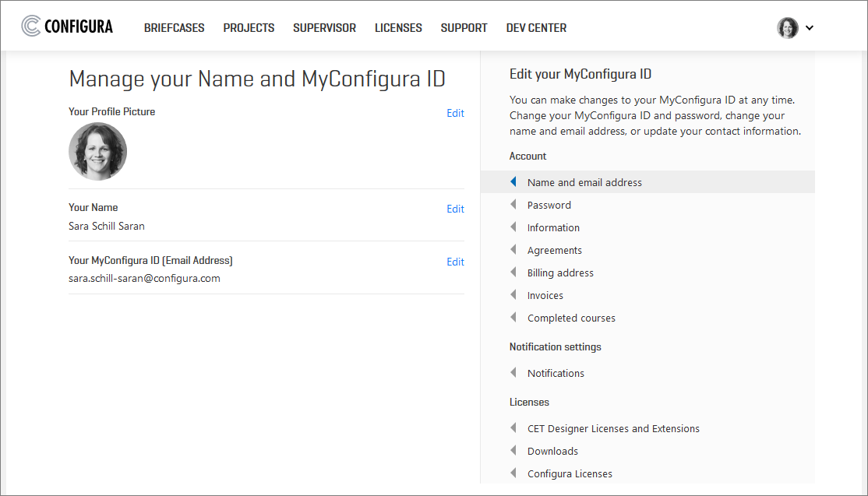Open the Agreements section
The width and height of the screenshot is (868, 496).
pos(554,251)
